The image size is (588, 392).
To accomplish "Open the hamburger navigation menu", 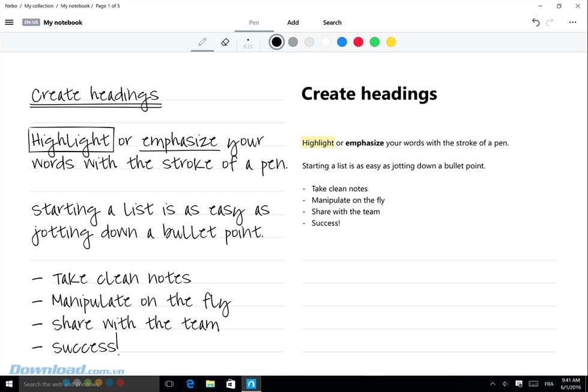I will pyautogui.click(x=9, y=22).
